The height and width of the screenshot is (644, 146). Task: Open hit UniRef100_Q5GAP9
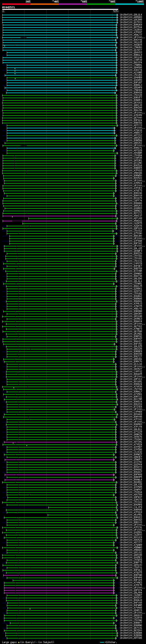[131, 88]
